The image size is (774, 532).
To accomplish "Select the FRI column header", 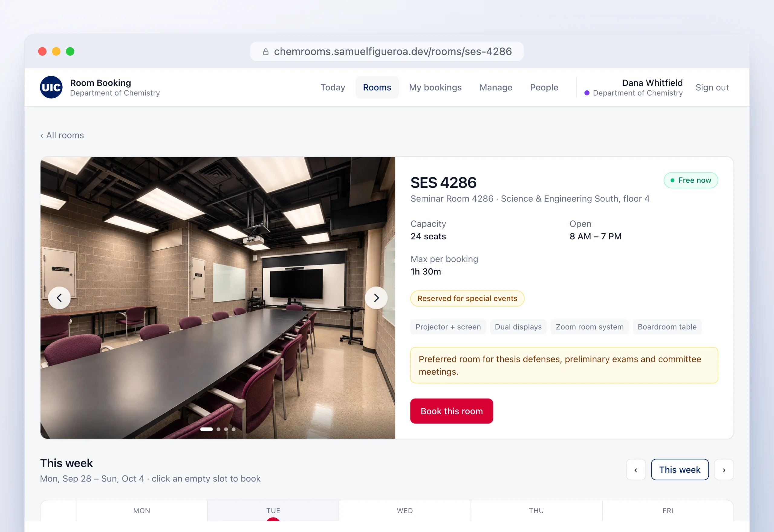I will [x=668, y=511].
